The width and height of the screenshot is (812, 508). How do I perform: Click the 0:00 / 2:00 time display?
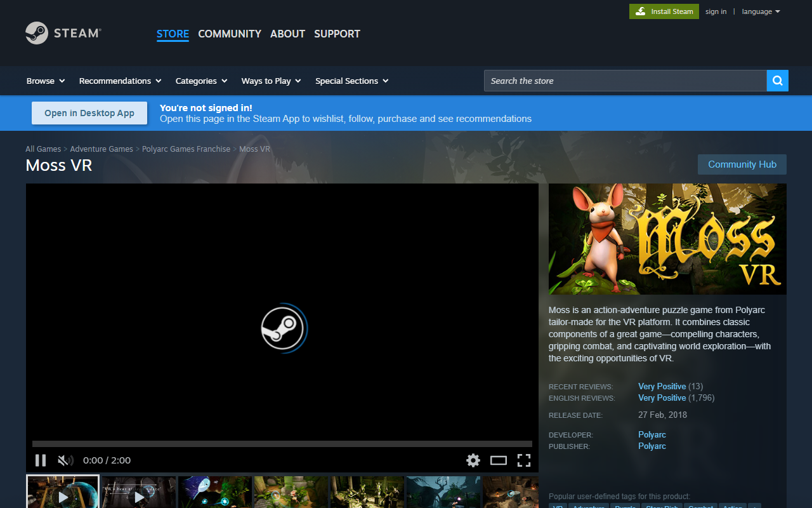pyautogui.click(x=107, y=460)
